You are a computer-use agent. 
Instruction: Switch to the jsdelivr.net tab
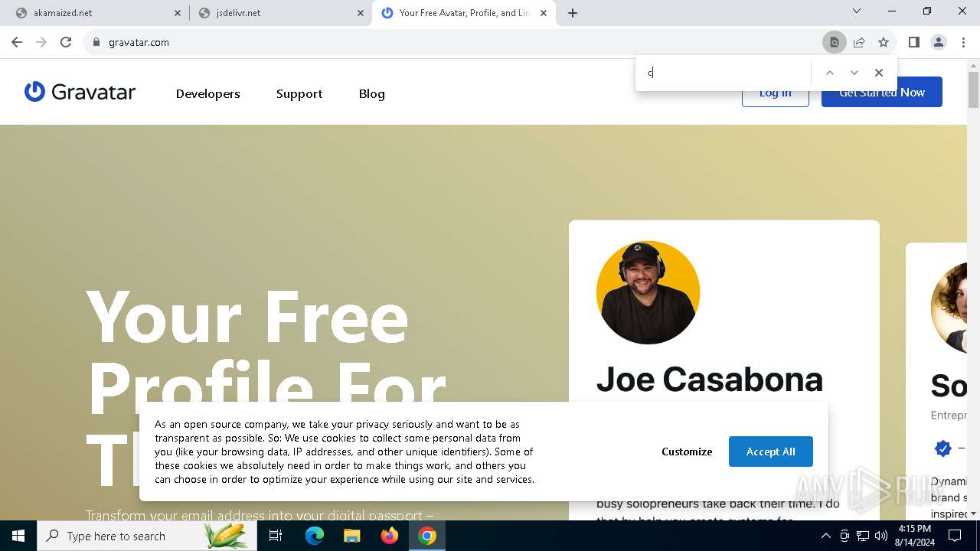tap(280, 13)
